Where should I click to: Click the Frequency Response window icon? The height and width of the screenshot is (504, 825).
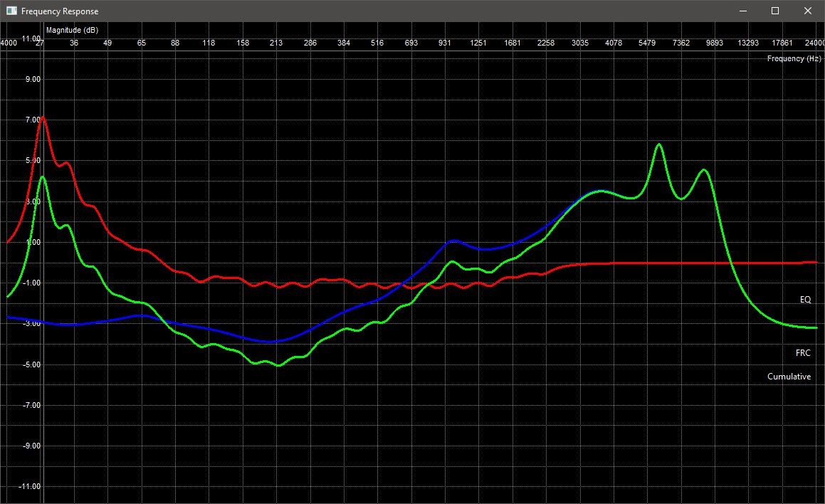click(x=11, y=11)
